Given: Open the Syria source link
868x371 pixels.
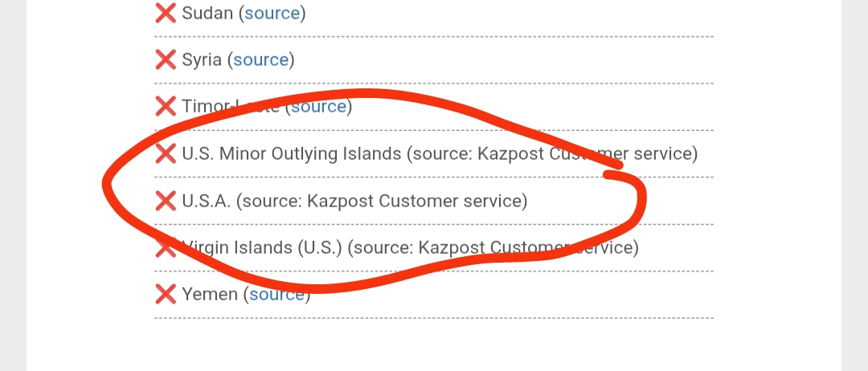Looking at the screenshot, I should [x=260, y=59].
